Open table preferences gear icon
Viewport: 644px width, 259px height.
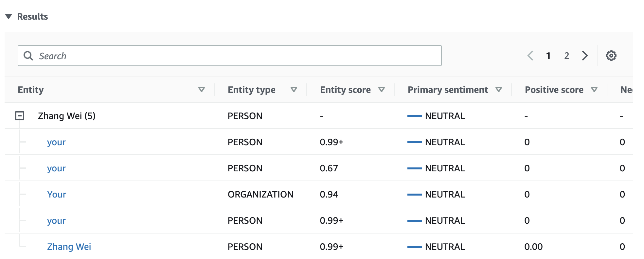pos(611,56)
